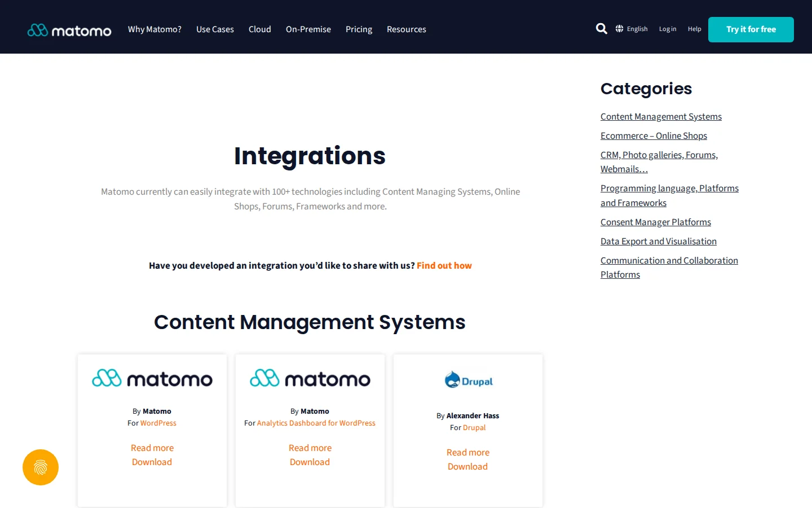
Task: Open Consent Manager Platforms category
Action: [x=656, y=222]
